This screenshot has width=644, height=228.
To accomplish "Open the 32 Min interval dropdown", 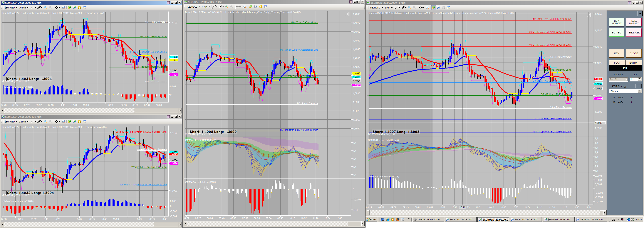I will click(x=24, y=121).
